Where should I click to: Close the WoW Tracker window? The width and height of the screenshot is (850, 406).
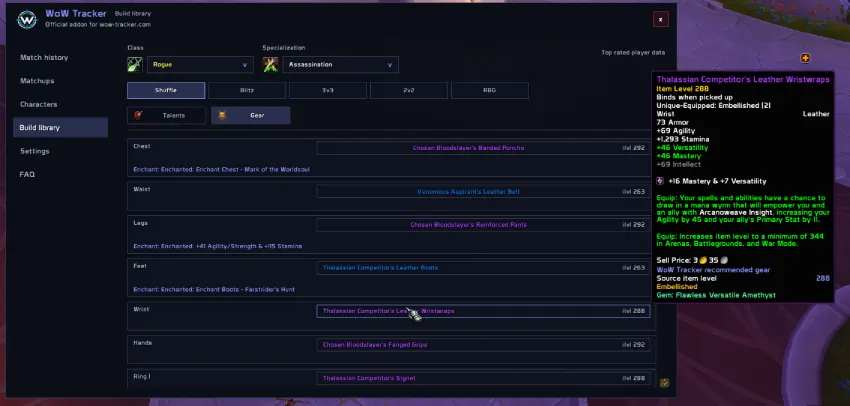click(x=661, y=20)
